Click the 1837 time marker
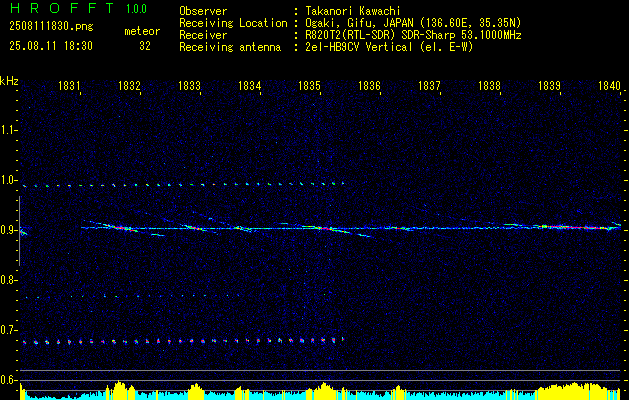This screenshot has height=400, width=629. [430, 85]
